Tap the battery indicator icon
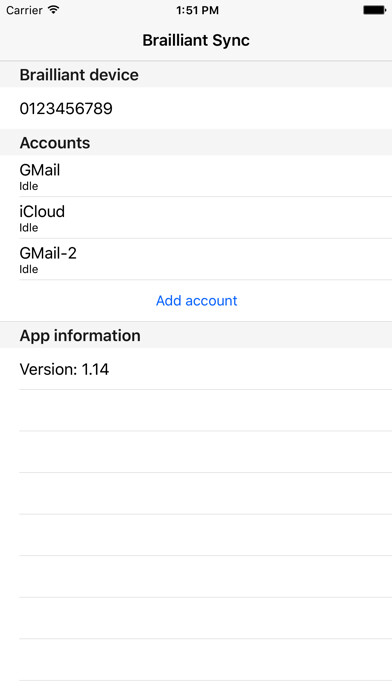The width and height of the screenshot is (392, 696). 374,10
